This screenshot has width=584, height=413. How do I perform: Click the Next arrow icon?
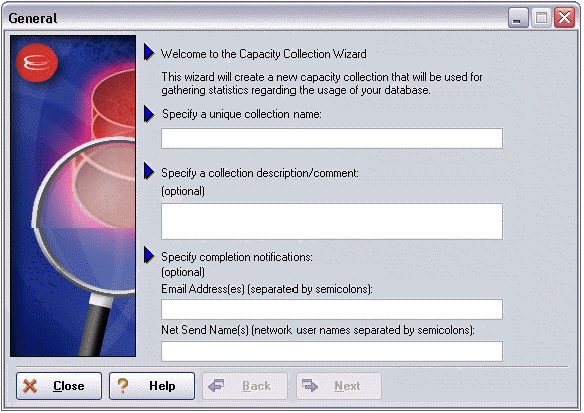coord(310,385)
